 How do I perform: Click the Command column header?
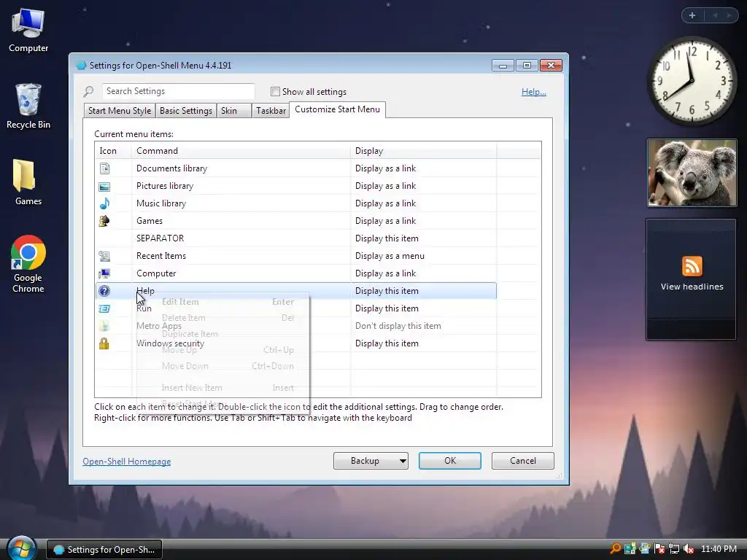[241, 151]
